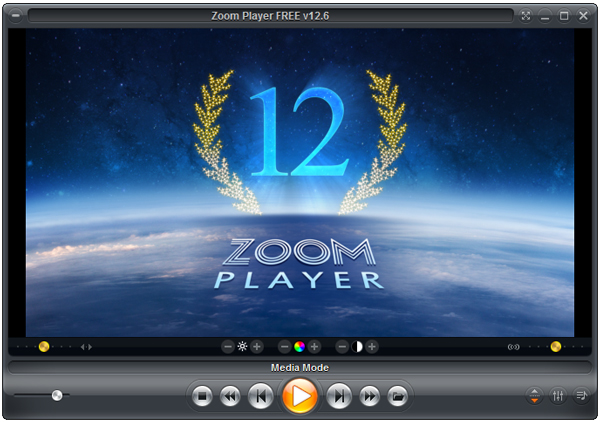Increase color saturation with the plus button
Viewport: 600px width, 422px height.
pos(314,347)
